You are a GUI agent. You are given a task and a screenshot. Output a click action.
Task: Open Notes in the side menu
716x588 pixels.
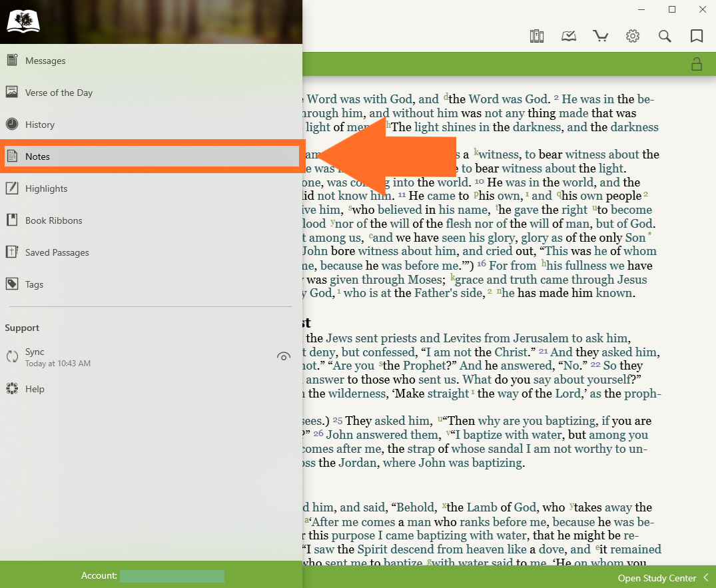[38, 156]
